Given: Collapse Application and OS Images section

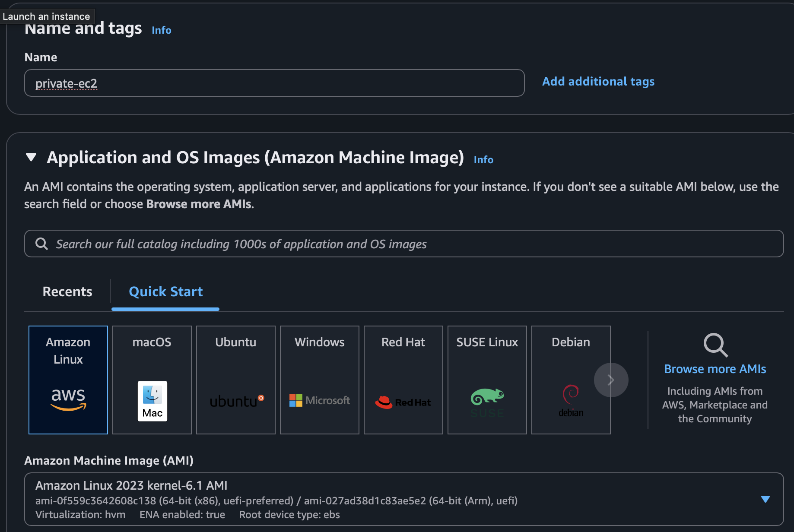Looking at the screenshot, I should (31, 157).
